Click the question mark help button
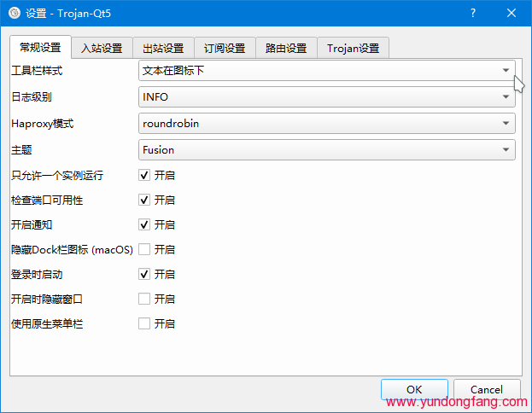532x413 pixels. coord(473,13)
